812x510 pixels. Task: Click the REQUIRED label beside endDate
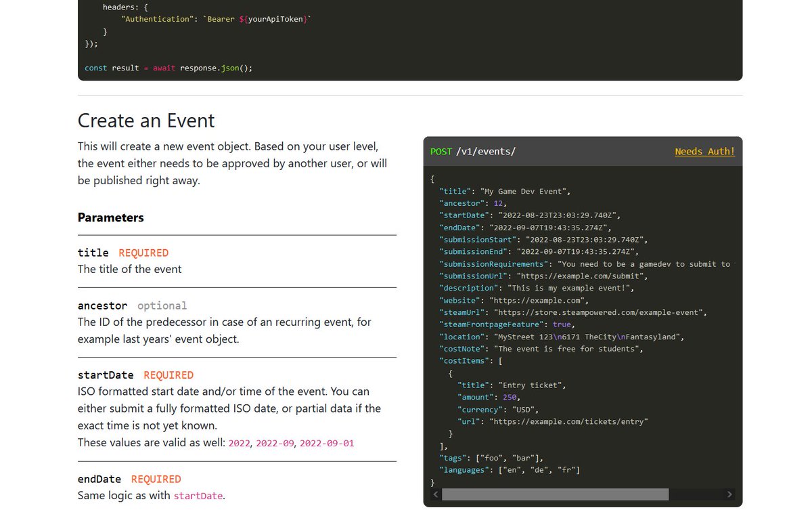[156, 479]
